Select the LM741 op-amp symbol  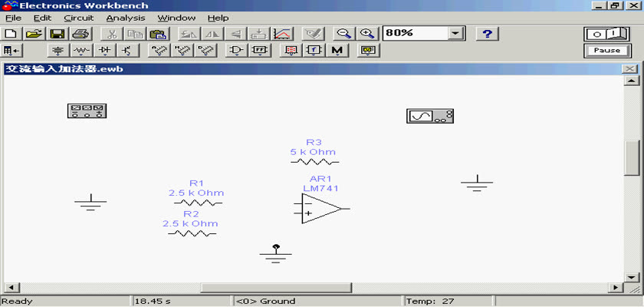(321, 209)
